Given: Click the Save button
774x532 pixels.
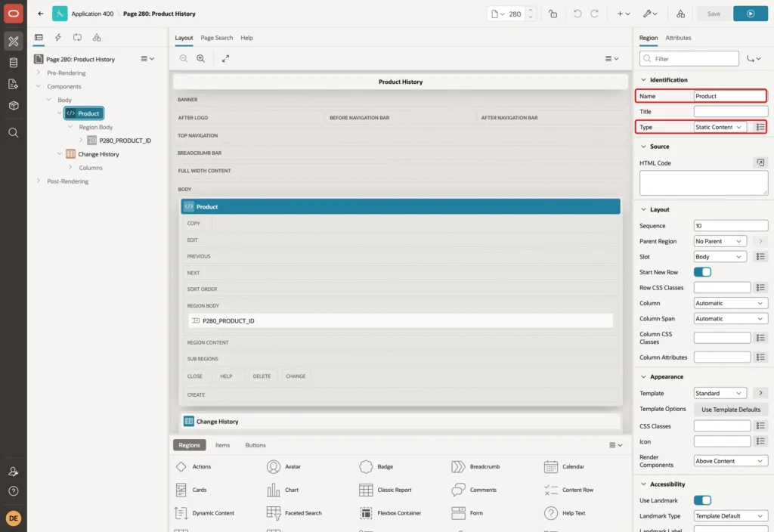Looking at the screenshot, I should click(714, 14).
